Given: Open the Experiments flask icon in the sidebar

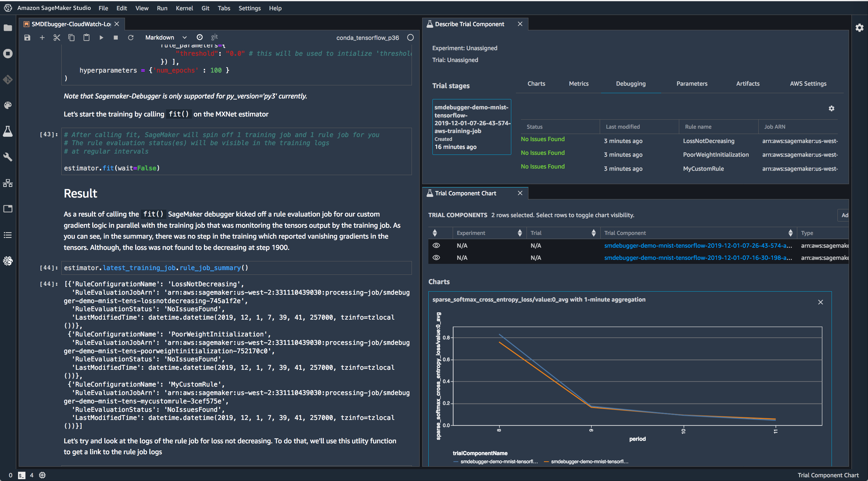Looking at the screenshot, I should coord(8,131).
